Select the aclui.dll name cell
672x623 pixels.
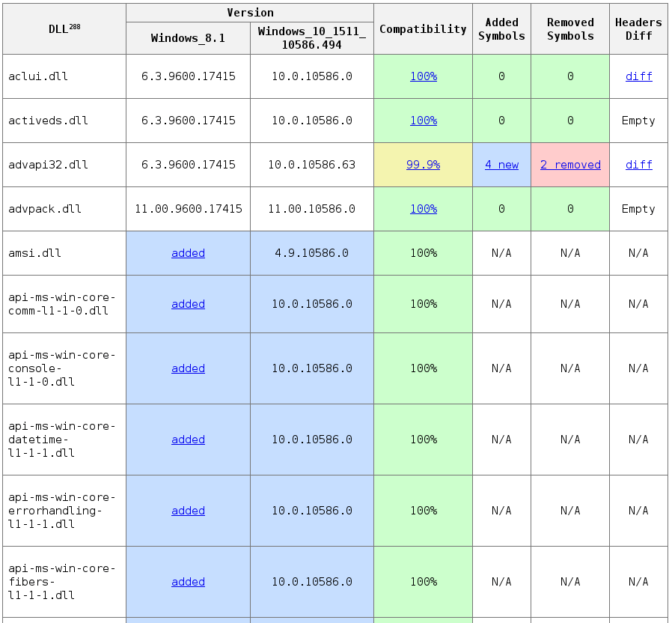pos(64,76)
